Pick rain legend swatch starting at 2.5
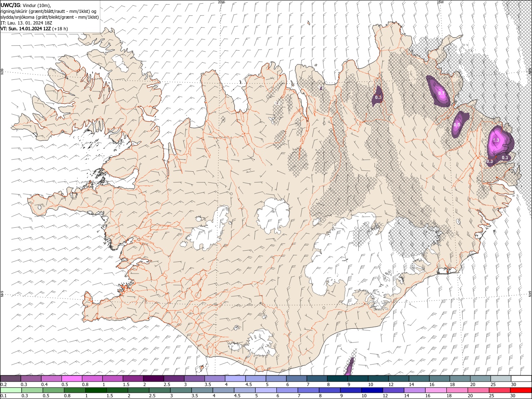 (159, 390)
